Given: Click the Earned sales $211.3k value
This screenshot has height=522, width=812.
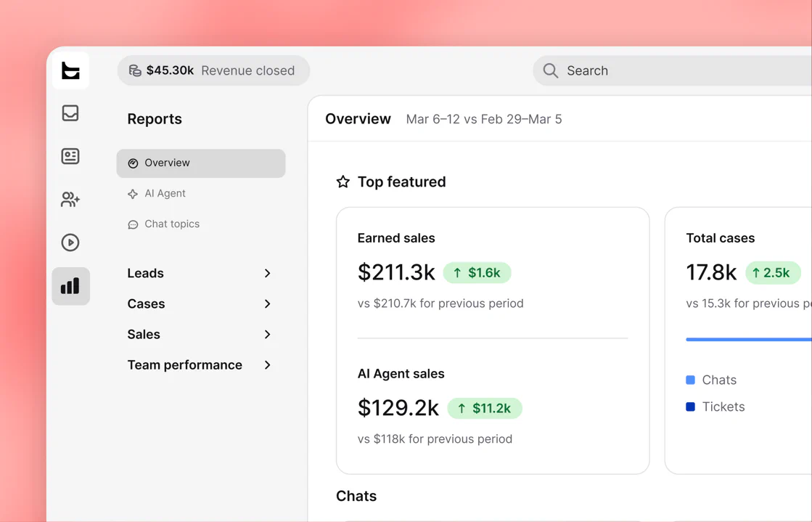Looking at the screenshot, I should click(x=396, y=272).
